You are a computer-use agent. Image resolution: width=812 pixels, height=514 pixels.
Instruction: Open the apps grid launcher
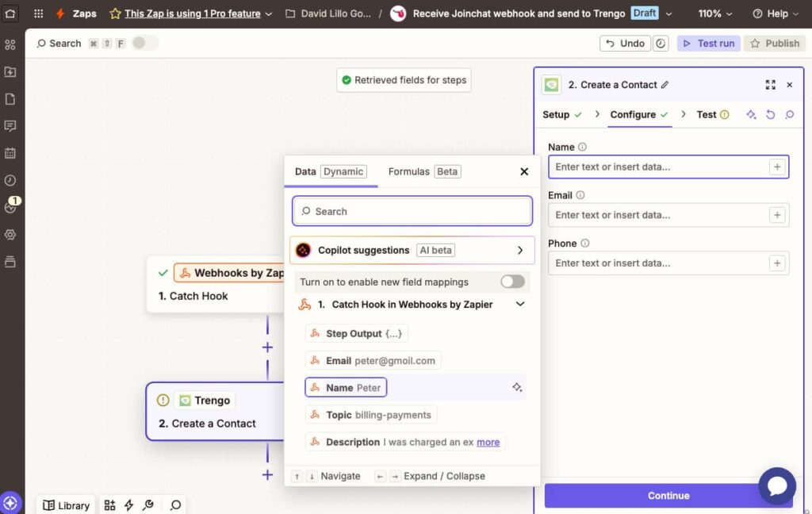[38, 13]
